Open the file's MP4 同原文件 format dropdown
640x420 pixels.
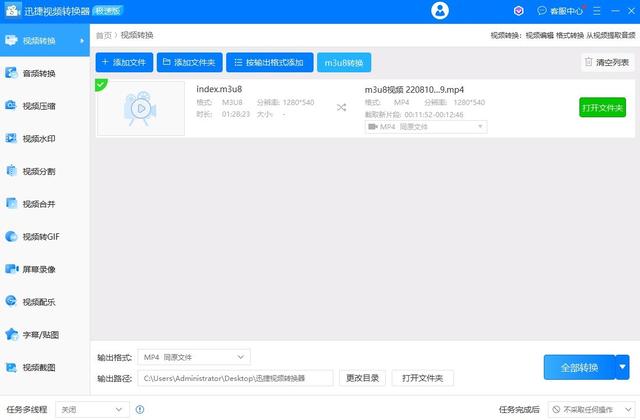coord(426,127)
